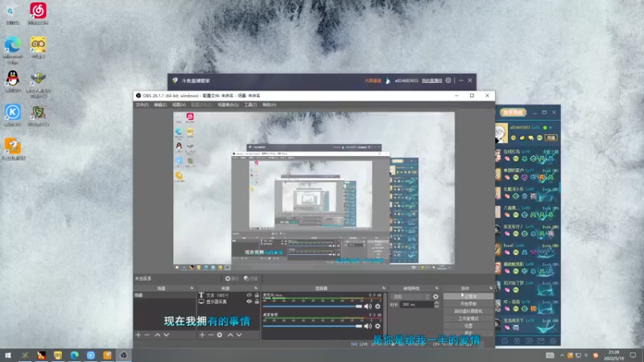Open source 滤镜 filters on the toolbar above the Sources panel

pos(251,278)
